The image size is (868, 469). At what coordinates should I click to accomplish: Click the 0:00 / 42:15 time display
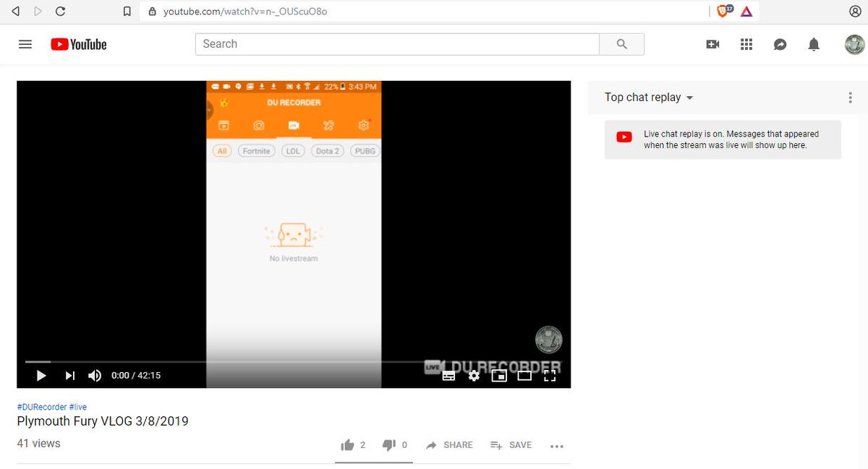(136, 375)
